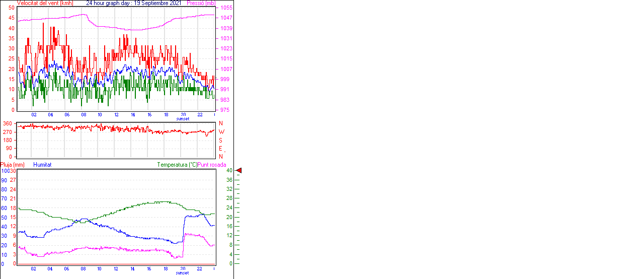Click the blue 'Humitat' legend label
The image size is (644, 279).
coord(42,165)
